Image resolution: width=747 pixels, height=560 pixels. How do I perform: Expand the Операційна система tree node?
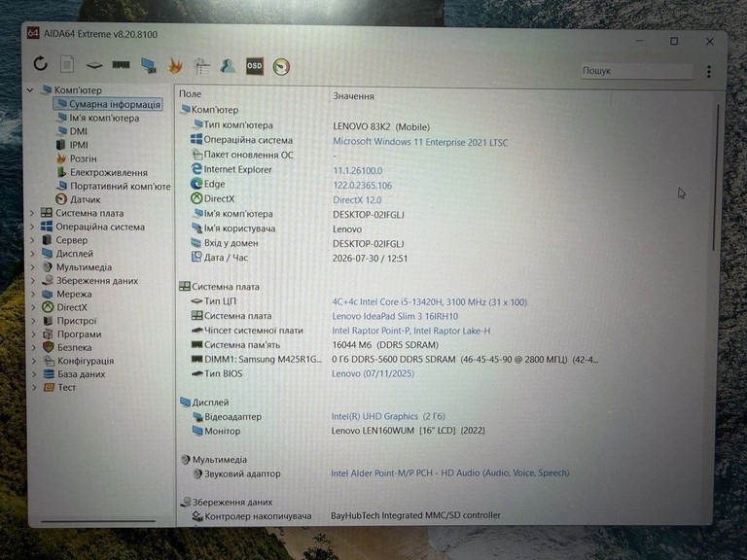click(x=32, y=227)
